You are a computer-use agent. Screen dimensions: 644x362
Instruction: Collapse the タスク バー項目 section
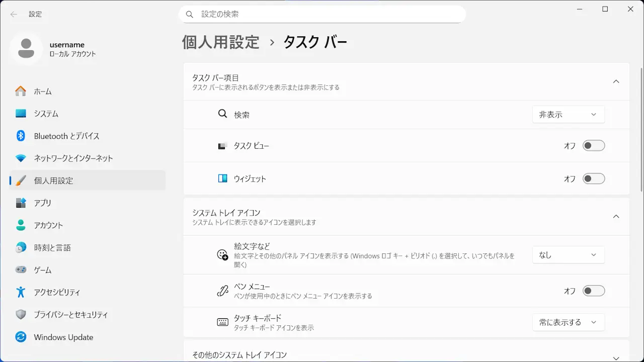coord(616,81)
